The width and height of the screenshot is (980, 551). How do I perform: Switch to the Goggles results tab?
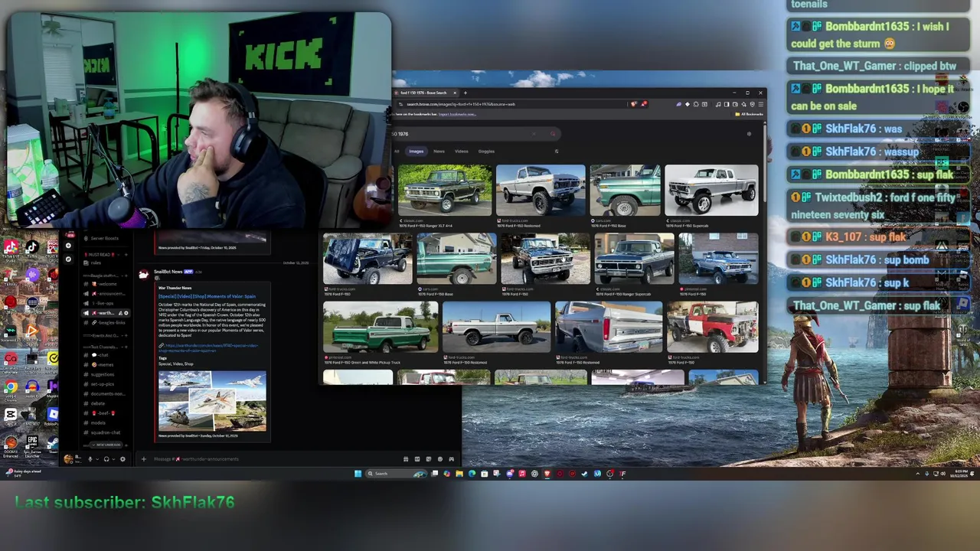click(x=486, y=152)
